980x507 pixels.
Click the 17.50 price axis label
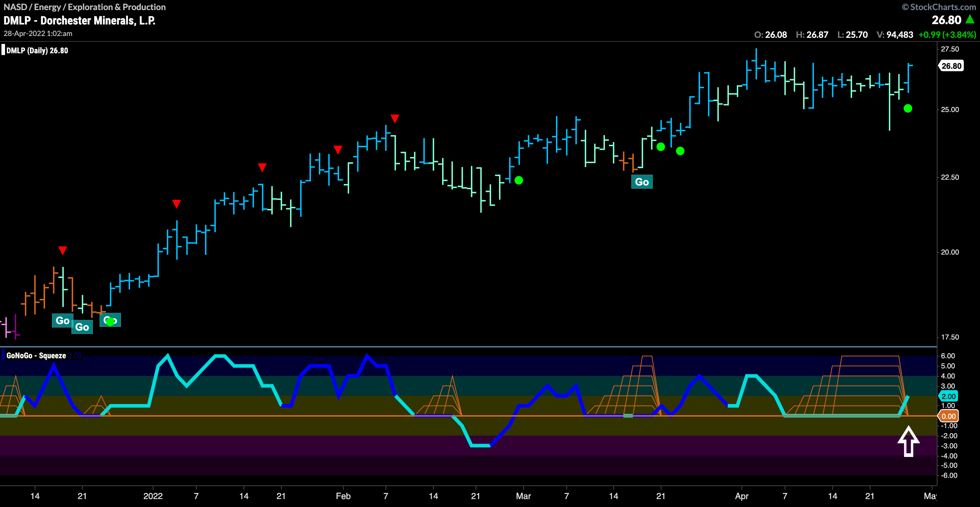(950, 337)
